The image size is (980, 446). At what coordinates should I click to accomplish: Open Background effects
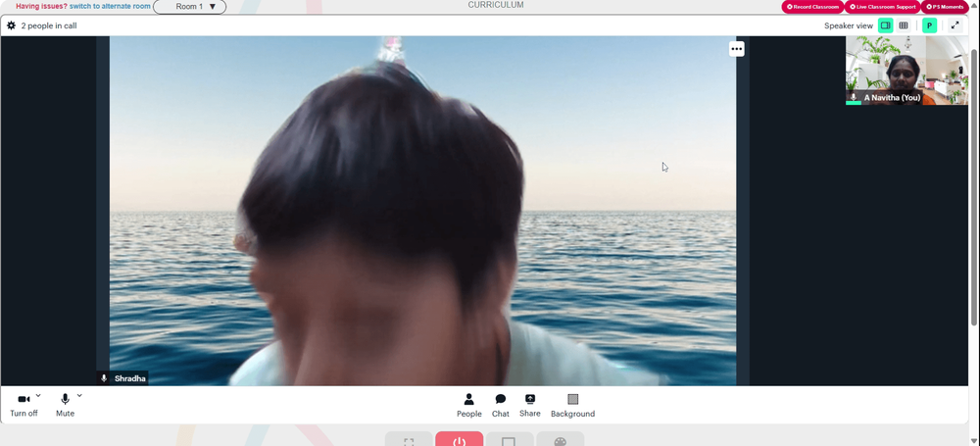click(x=572, y=406)
